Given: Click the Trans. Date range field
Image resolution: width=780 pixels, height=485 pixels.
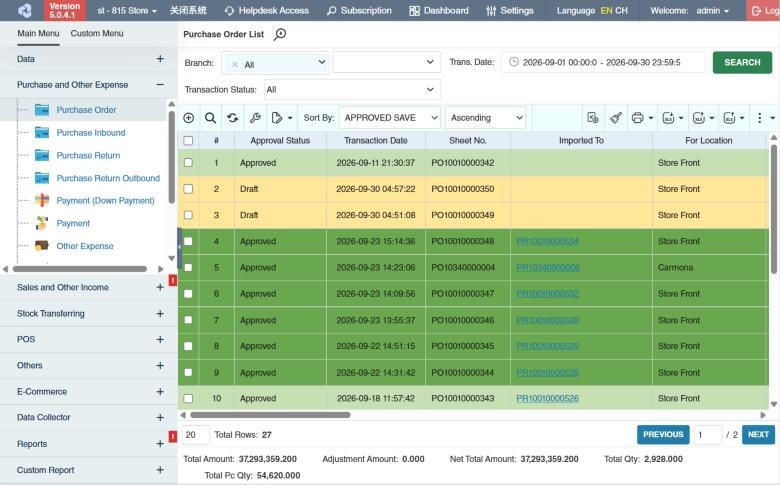Looking at the screenshot, I should pos(603,62).
